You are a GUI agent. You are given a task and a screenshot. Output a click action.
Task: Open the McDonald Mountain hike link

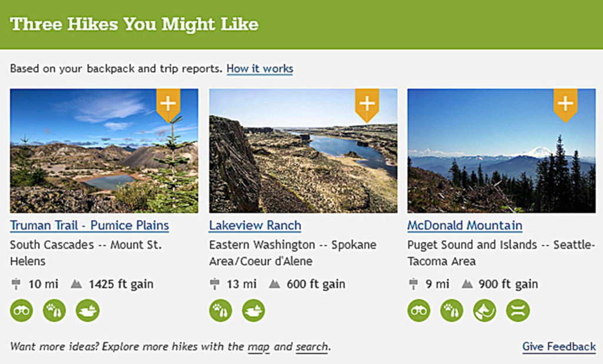tap(465, 226)
